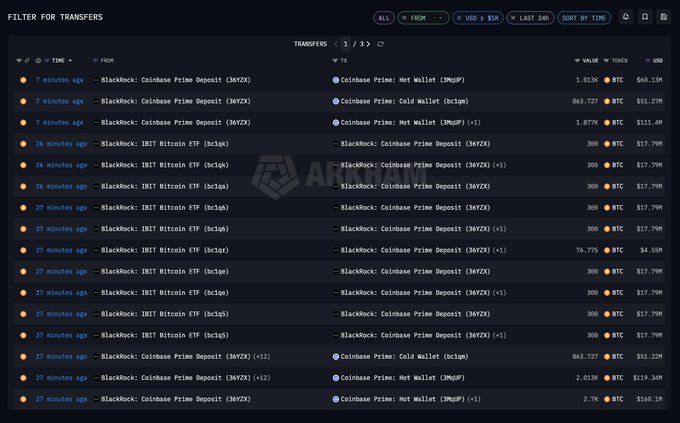Screen dimensions: 680x423
Task: Click the USD ≥ $1K filter chip label
Action: point(482,18)
